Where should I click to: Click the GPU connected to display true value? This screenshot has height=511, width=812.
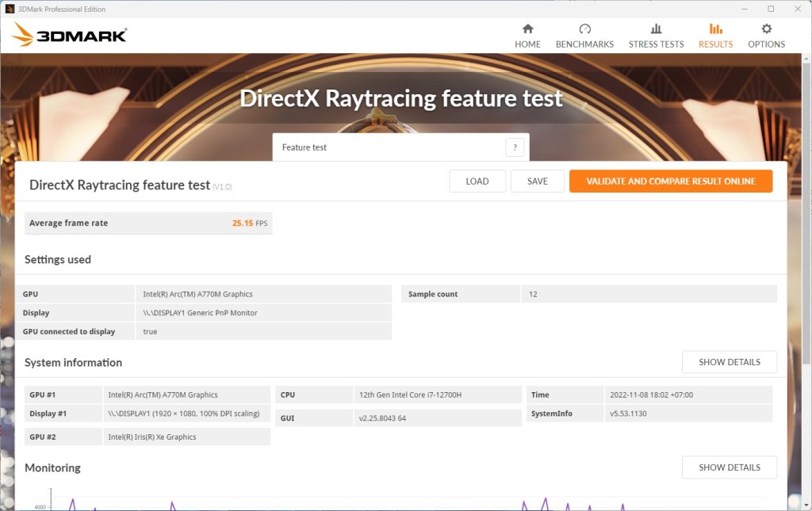click(150, 331)
